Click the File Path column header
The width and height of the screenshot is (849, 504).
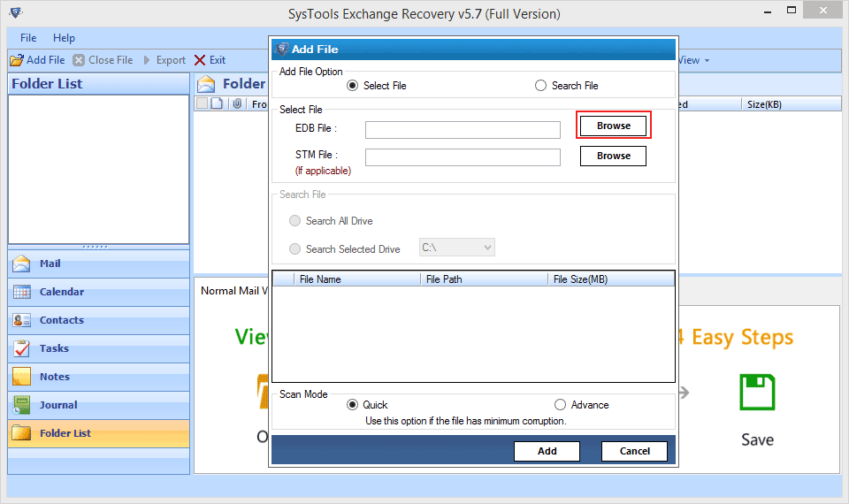(x=485, y=279)
